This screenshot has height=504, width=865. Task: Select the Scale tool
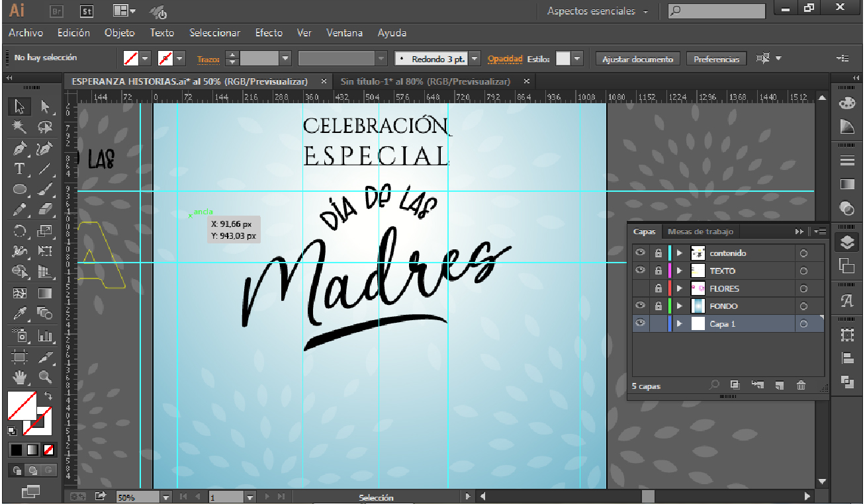click(45, 231)
